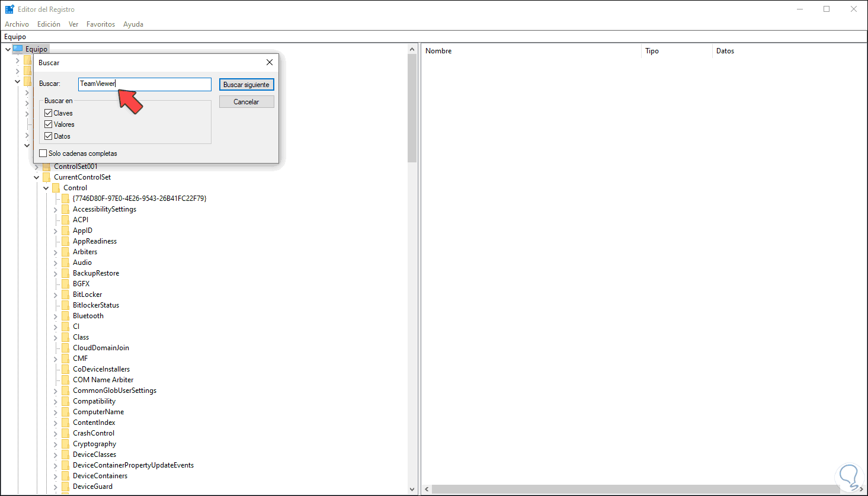Click the tree pane vertical scrollbar thumb
The image size is (868, 496).
[x=412, y=108]
